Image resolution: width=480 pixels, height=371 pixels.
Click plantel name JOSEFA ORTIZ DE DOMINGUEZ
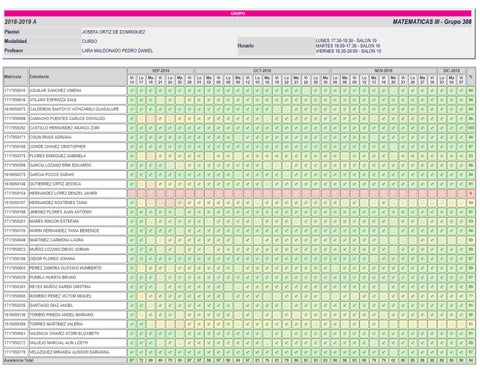[114, 32]
